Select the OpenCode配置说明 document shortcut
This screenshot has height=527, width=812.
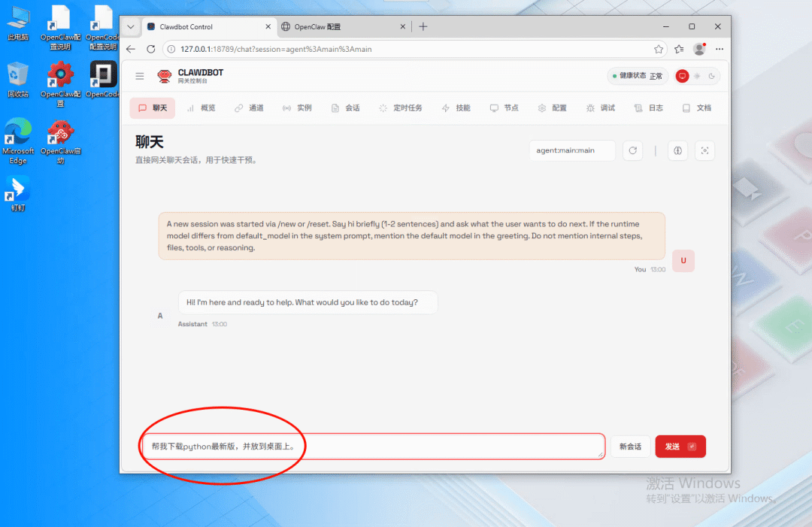point(102,27)
